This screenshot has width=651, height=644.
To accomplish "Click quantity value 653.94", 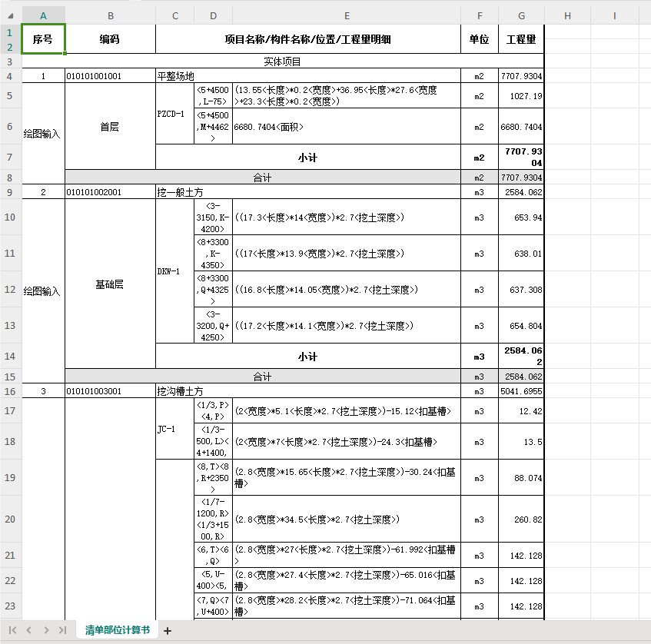I will (x=521, y=217).
